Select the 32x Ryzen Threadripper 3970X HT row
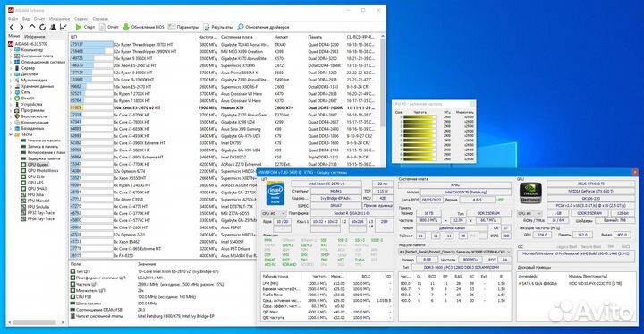644x334 pixels. point(225,44)
